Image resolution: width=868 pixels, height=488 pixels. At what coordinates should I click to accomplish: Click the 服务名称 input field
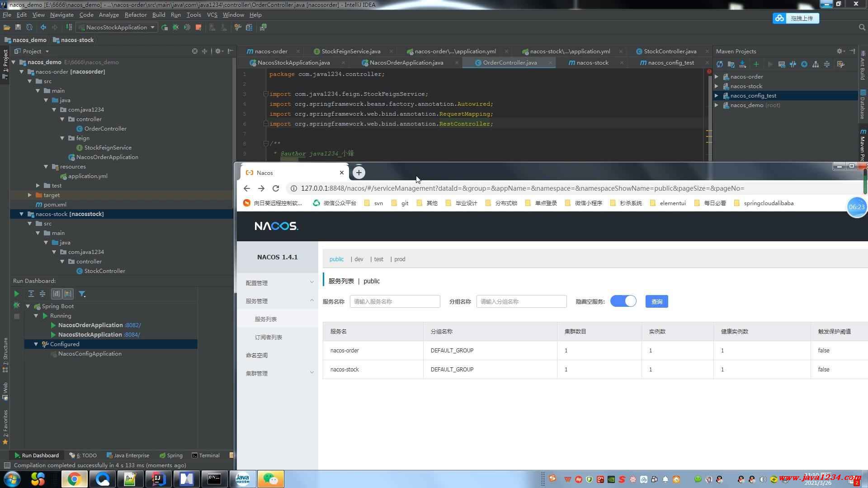pos(395,301)
